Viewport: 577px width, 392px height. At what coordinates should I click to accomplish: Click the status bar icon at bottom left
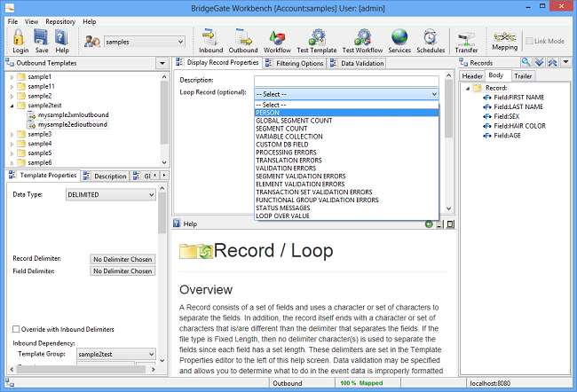coord(10,383)
